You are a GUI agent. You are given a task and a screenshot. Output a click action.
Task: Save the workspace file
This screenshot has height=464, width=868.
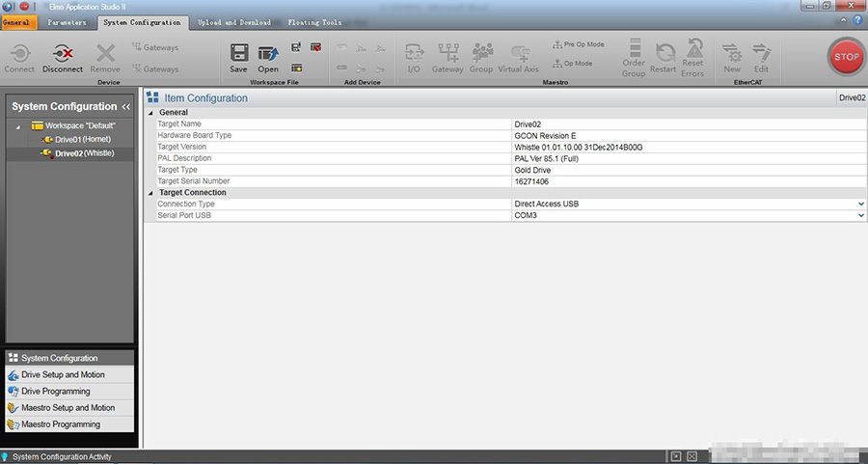point(238,56)
